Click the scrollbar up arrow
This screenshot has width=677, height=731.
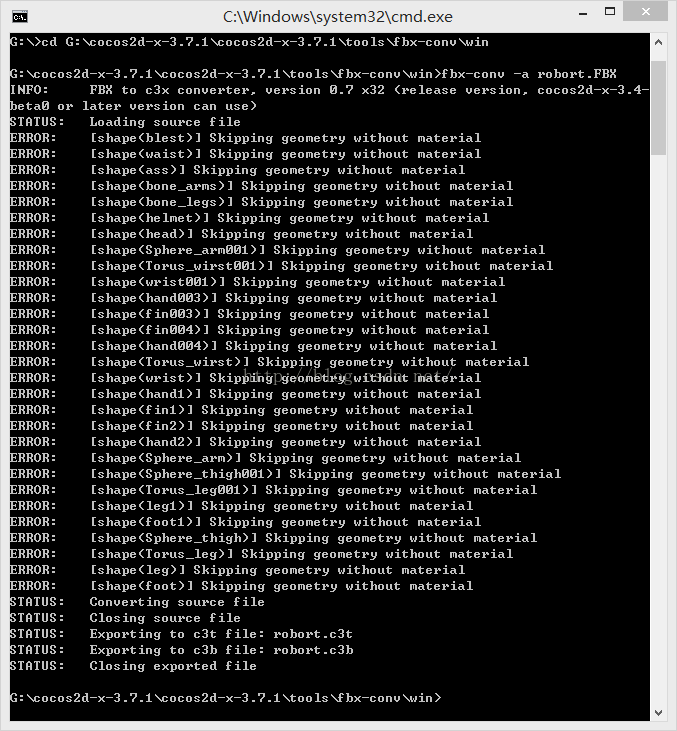coord(658,42)
